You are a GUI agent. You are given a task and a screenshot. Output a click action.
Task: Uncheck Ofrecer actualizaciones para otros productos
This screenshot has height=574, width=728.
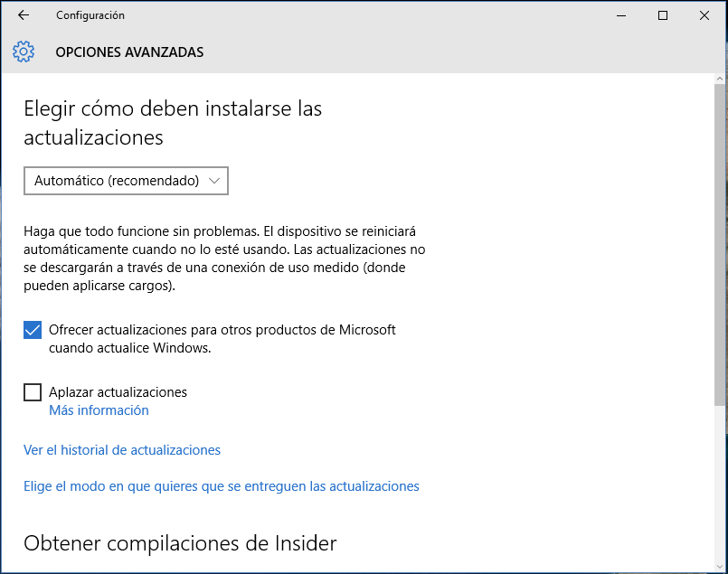click(x=33, y=330)
